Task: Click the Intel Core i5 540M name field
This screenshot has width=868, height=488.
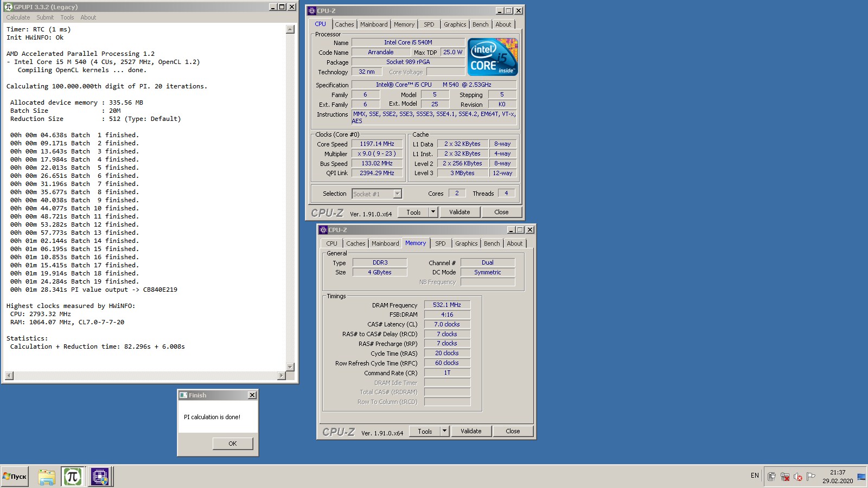Action: (x=408, y=42)
